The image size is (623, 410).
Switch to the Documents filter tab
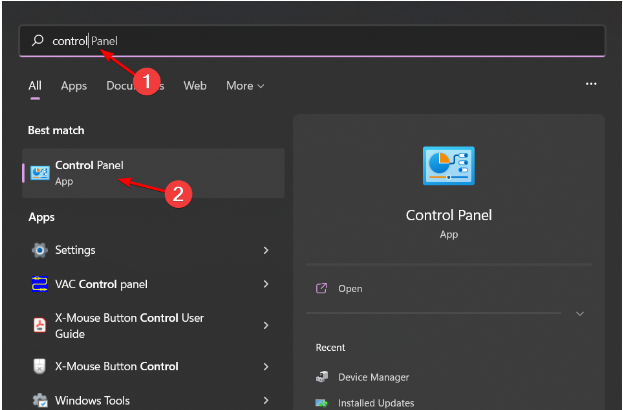135,86
